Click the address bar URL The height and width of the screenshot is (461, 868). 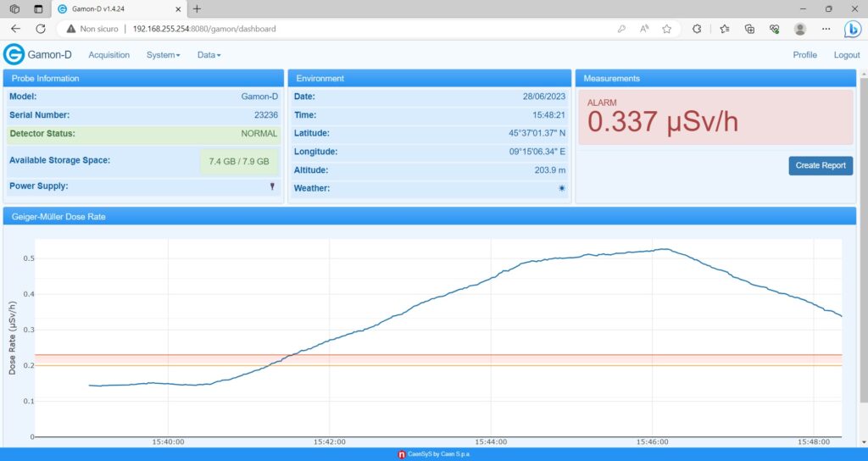coord(204,29)
